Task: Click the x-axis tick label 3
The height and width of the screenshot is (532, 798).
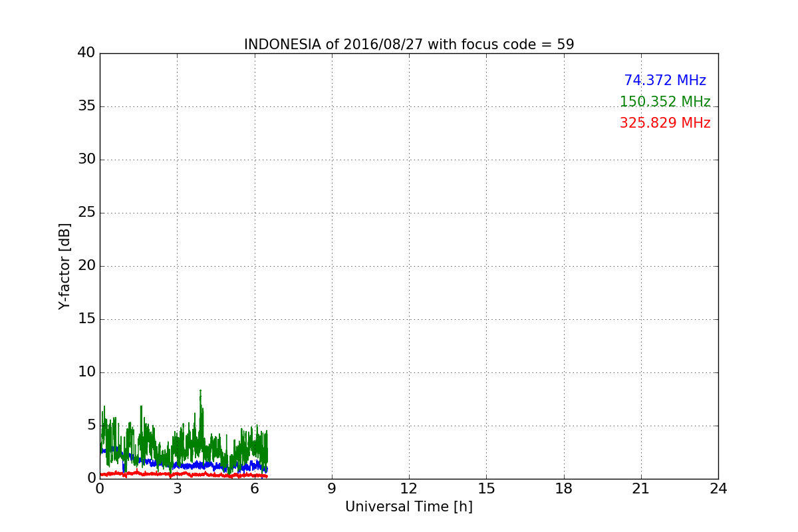Action: 177,489
